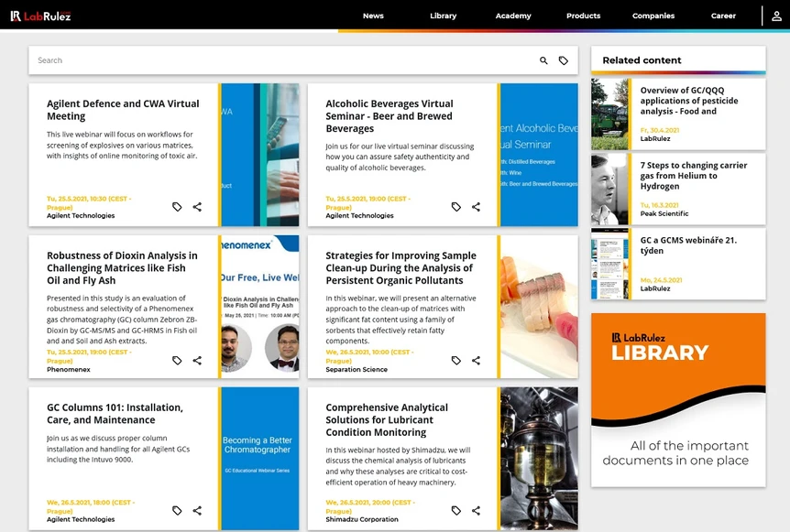Share the Alcoholic Beverages Virtual Seminar
Screen dimensions: 790x532
point(476,207)
